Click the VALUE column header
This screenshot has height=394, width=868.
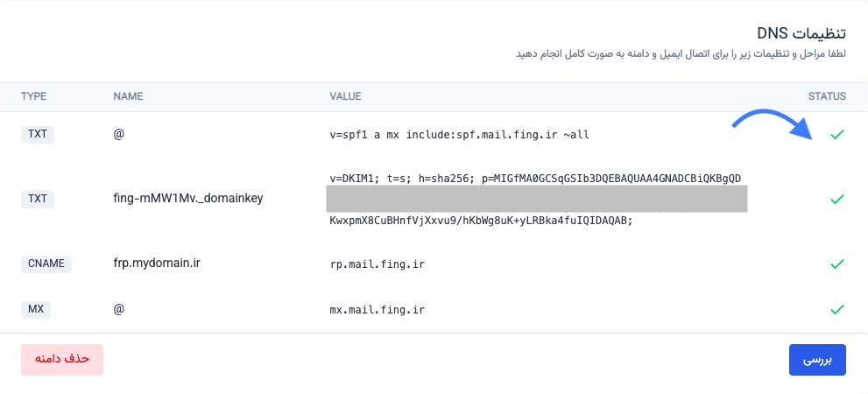345,95
